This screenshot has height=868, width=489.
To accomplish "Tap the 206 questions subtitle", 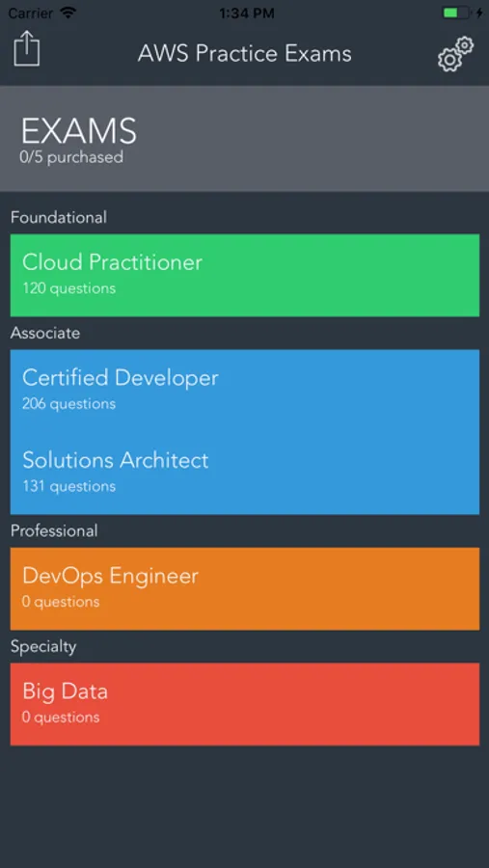I will click(x=69, y=403).
